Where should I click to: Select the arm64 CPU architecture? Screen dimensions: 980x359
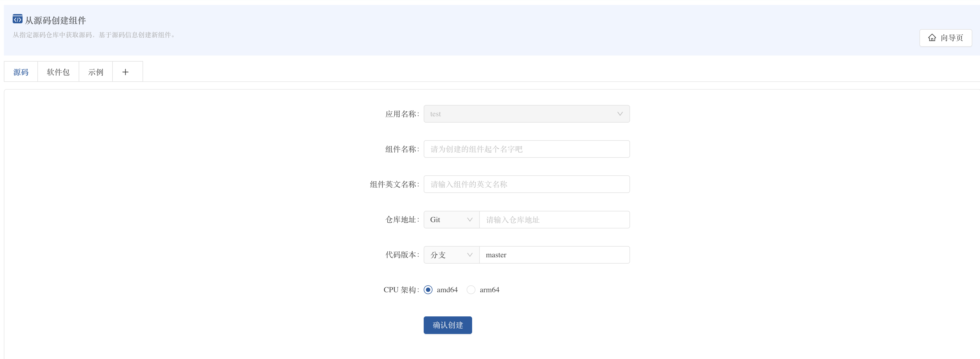471,290
